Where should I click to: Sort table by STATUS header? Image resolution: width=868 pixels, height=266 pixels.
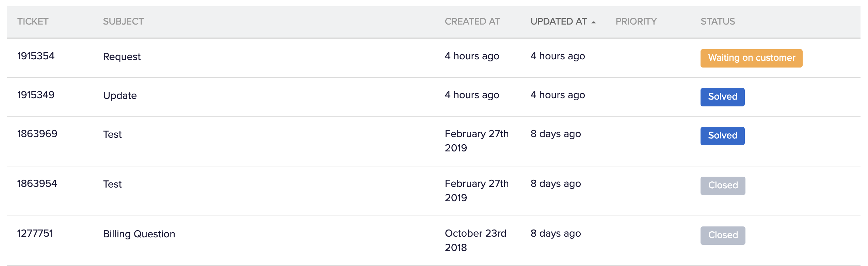pyautogui.click(x=718, y=21)
